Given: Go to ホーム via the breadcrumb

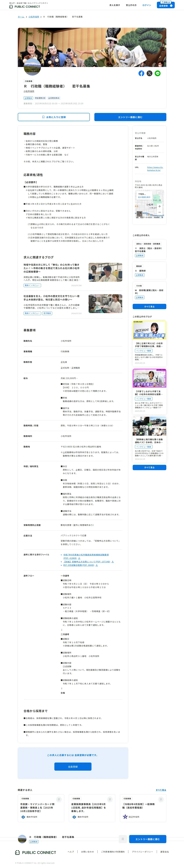Looking at the screenshot, I should [21, 16].
